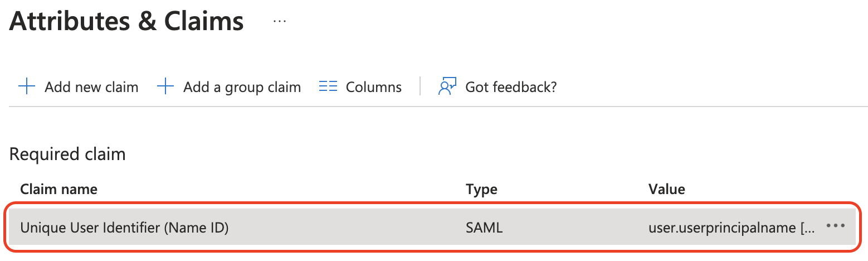Click the user.userprincipalname value cell
Image resolution: width=868 pixels, height=261 pixels.
point(730,228)
